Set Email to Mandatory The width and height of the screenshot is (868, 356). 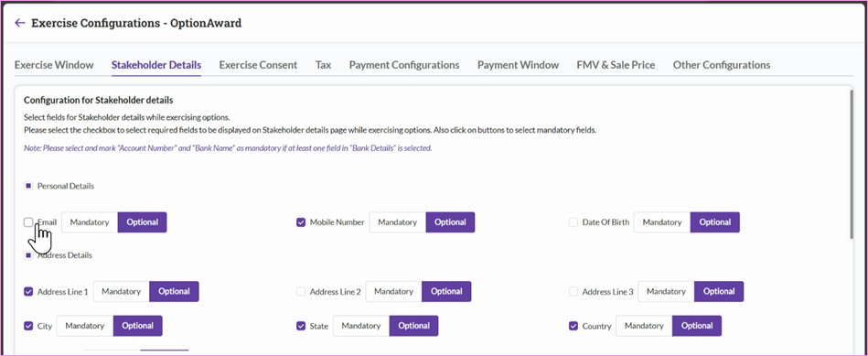[x=90, y=222]
